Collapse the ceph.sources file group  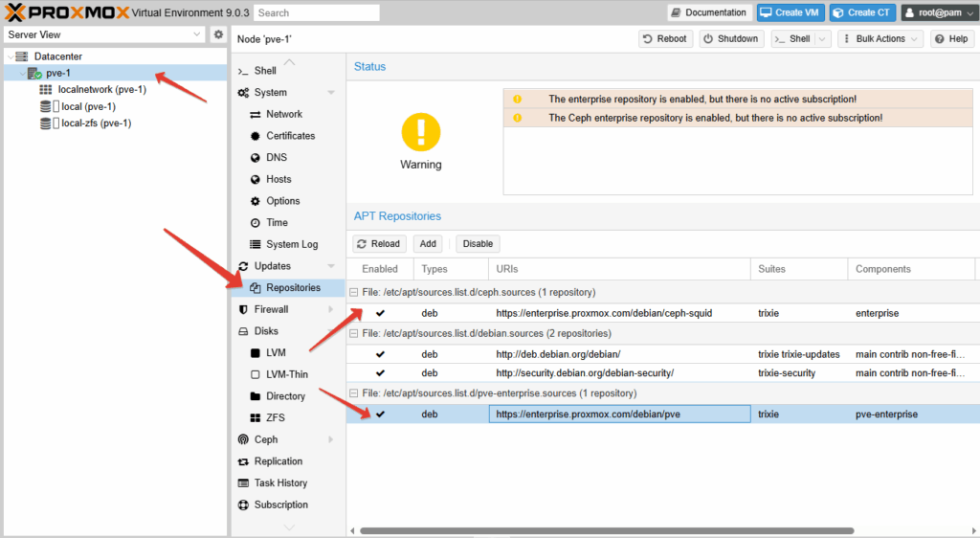pyautogui.click(x=354, y=292)
